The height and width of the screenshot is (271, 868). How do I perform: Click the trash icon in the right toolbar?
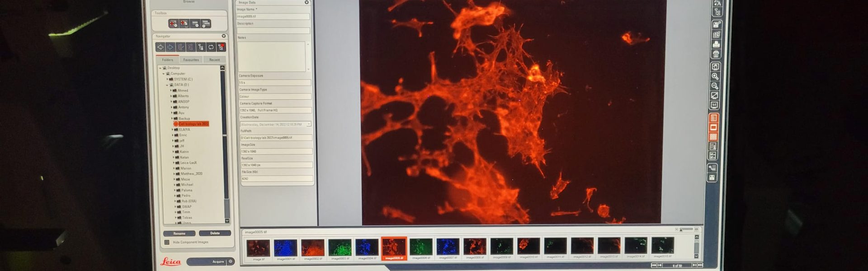tap(716, 54)
